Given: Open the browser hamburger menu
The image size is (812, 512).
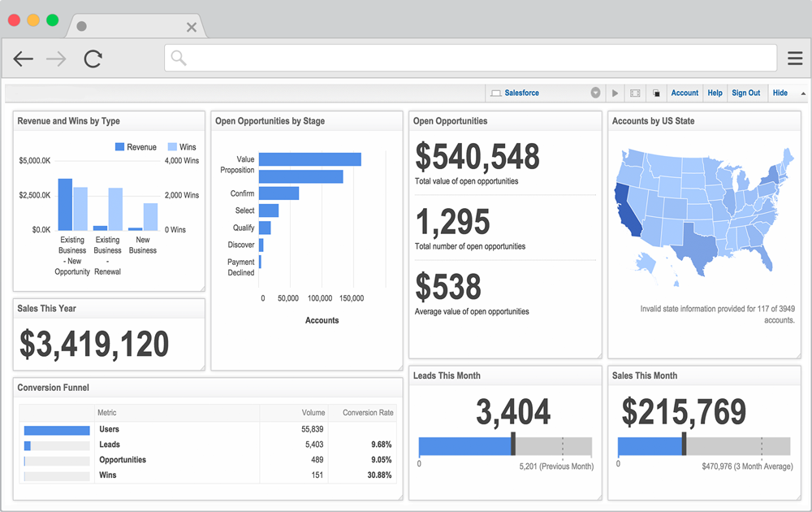Looking at the screenshot, I should (795, 58).
